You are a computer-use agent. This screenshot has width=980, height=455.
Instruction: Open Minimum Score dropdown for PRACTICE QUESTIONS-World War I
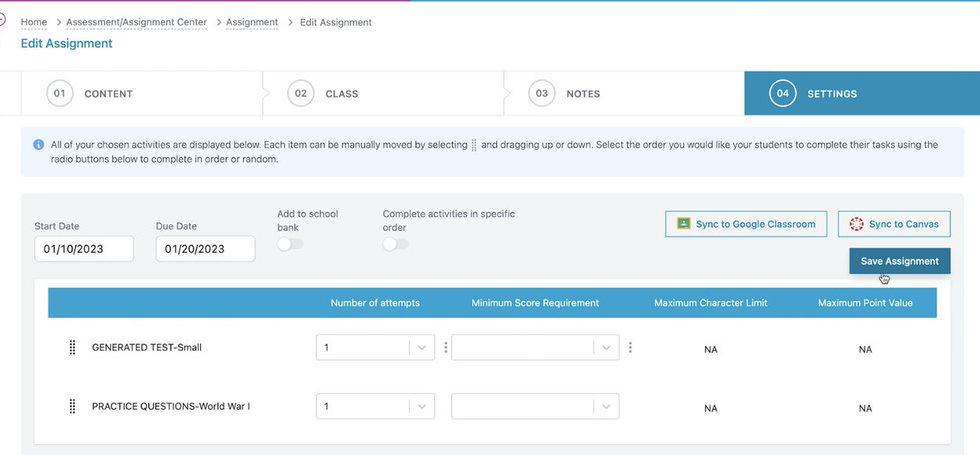[x=535, y=406]
